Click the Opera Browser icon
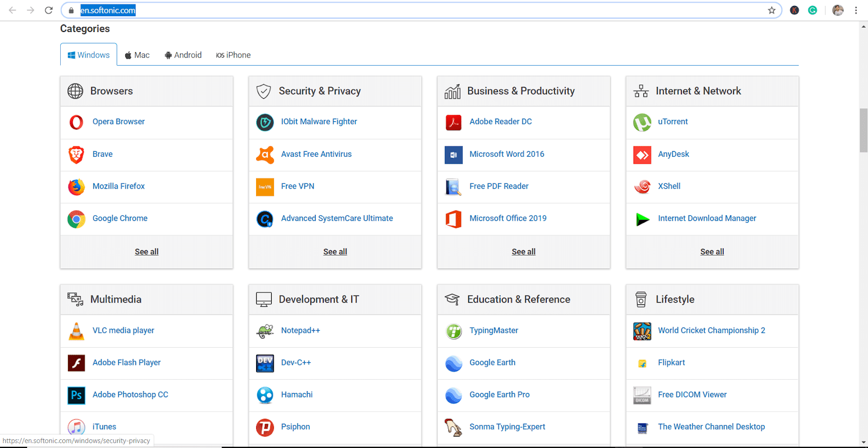Screen dimensions: 868x448 [76, 122]
